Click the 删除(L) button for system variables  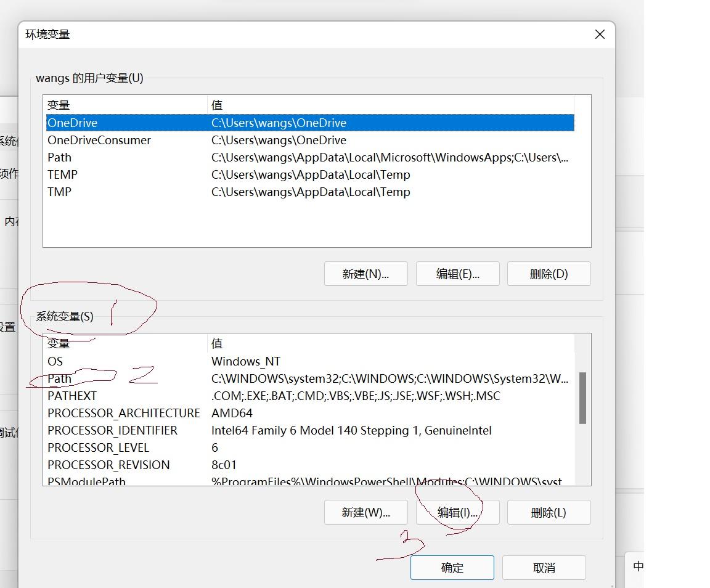pyautogui.click(x=548, y=512)
